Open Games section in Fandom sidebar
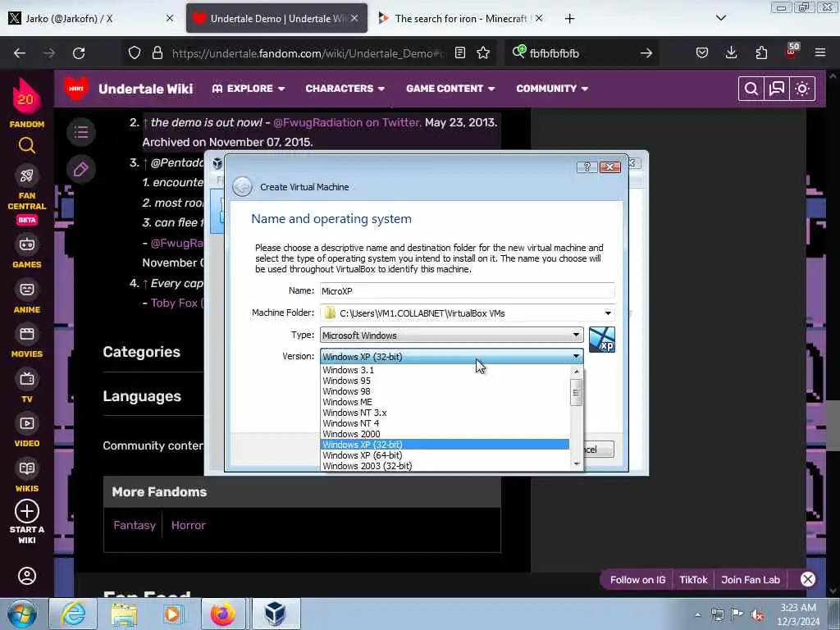 [x=27, y=251]
